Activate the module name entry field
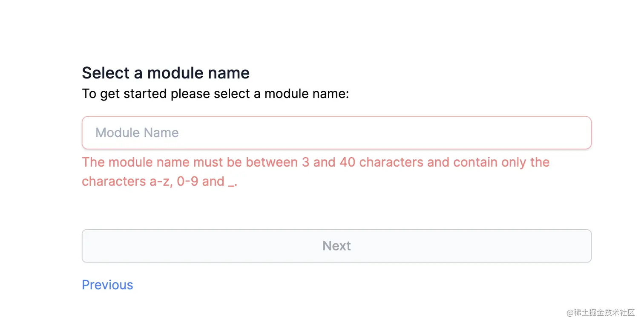 (x=336, y=133)
